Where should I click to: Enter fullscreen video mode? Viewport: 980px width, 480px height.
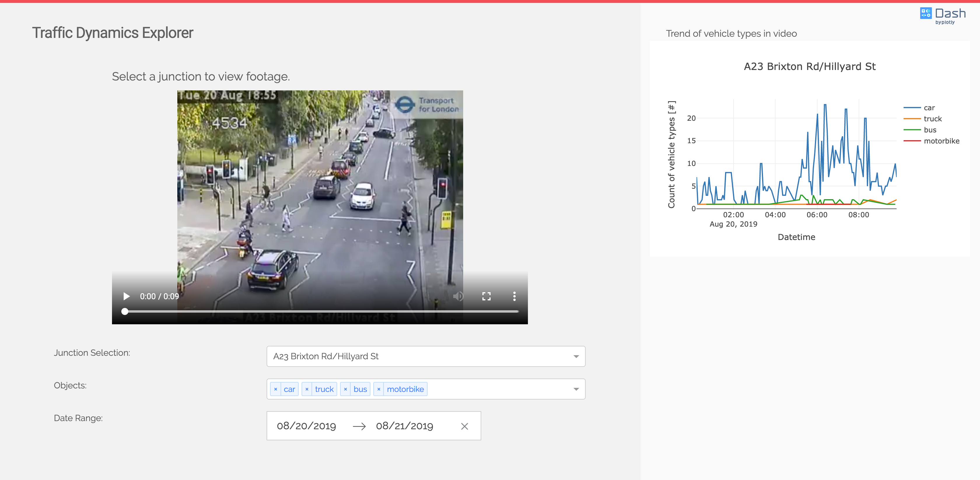[x=486, y=296]
